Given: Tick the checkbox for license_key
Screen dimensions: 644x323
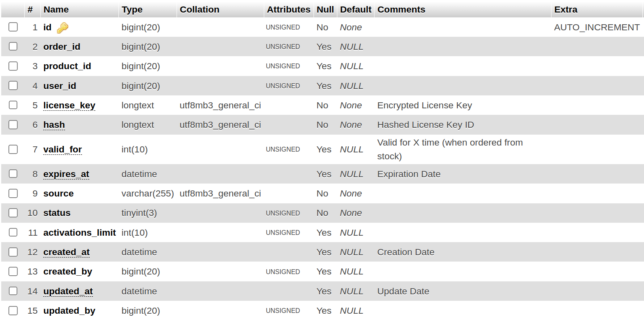Looking at the screenshot, I should point(13,105).
